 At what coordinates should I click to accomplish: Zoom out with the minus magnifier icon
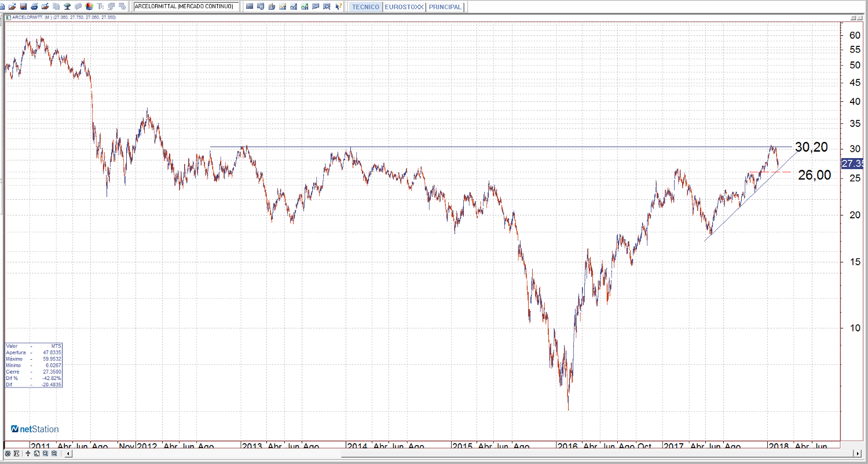point(45,454)
